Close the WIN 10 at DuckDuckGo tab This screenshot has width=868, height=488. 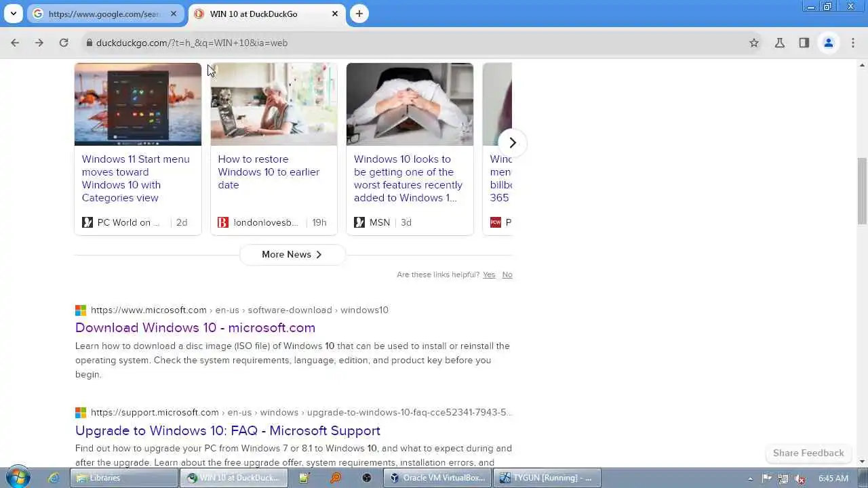coord(335,14)
